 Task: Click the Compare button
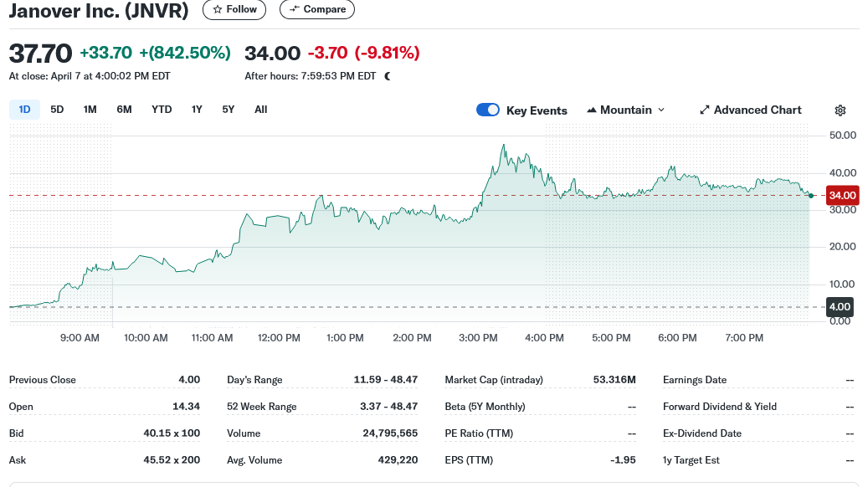point(316,10)
